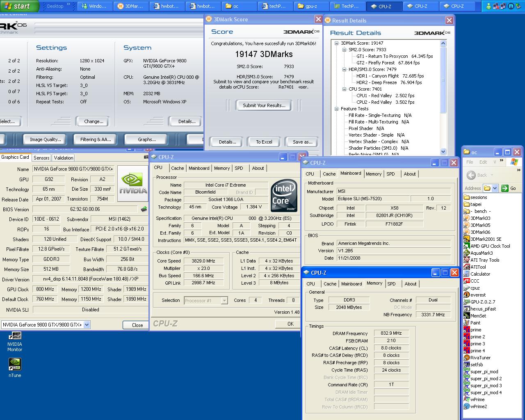Click Result Details scrollbar up arrow
The width and height of the screenshot is (525, 420).
(x=443, y=43)
